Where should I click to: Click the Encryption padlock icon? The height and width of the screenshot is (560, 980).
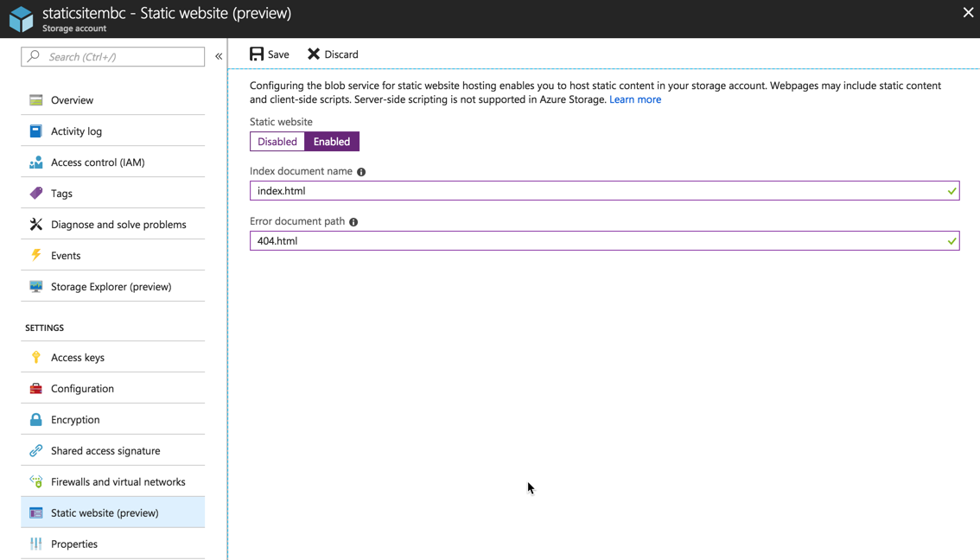pyautogui.click(x=35, y=419)
